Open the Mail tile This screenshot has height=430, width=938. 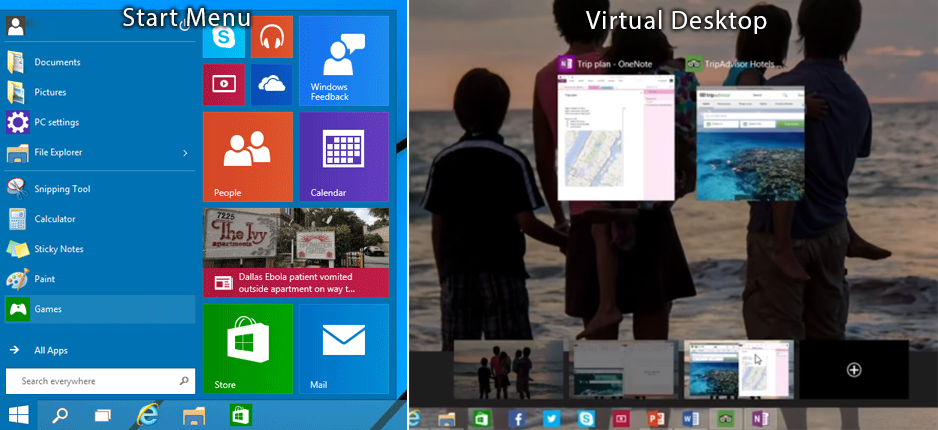click(344, 349)
